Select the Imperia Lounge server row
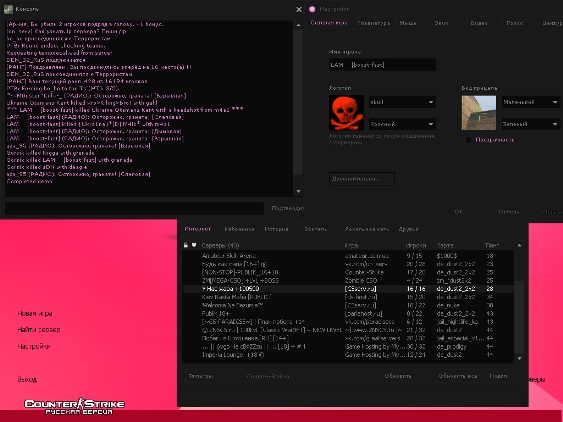This screenshot has height=422, width=563. (x=348, y=355)
